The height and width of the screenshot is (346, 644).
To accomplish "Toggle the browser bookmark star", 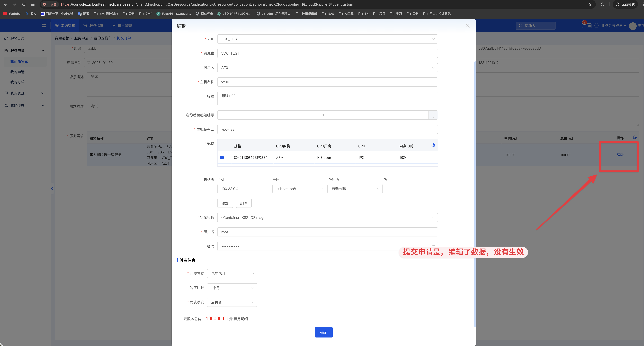I will coord(589,4).
